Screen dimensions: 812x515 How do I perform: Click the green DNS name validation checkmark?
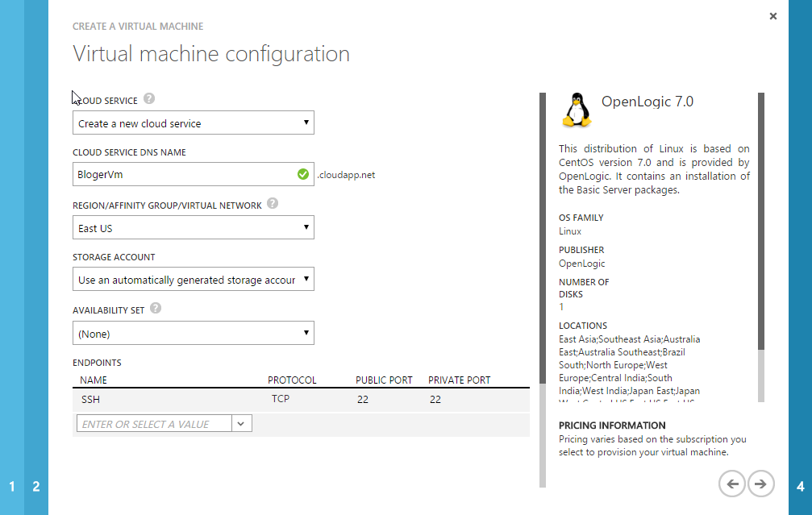(303, 174)
